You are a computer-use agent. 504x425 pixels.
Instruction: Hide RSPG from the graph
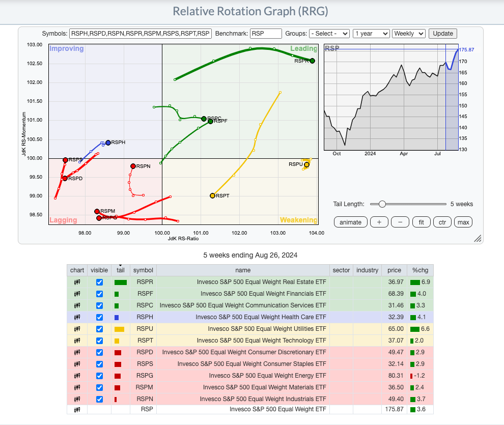(x=100, y=376)
